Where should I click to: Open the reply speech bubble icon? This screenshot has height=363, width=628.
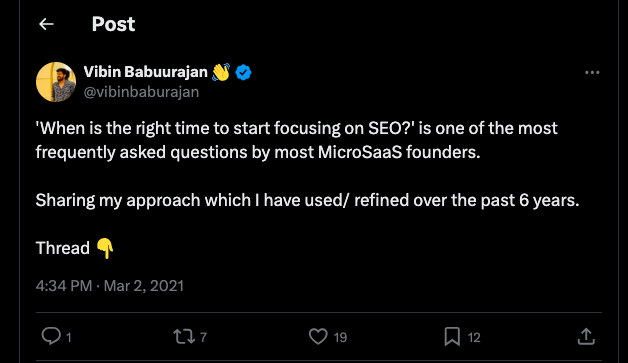click(51, 336)
